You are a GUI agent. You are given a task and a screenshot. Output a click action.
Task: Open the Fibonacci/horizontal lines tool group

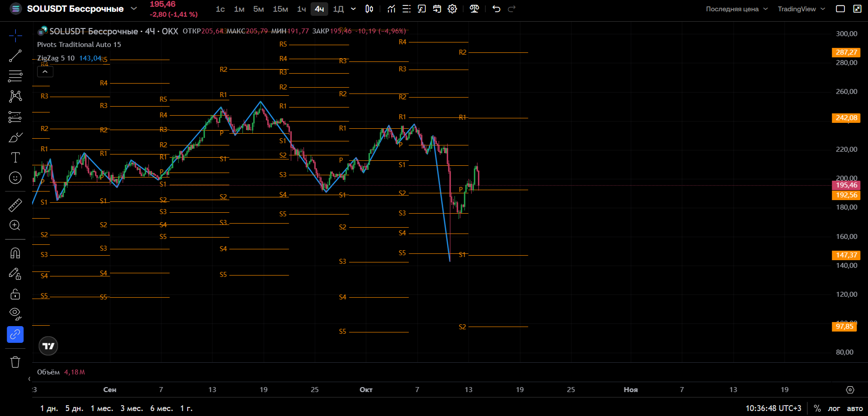15,76
